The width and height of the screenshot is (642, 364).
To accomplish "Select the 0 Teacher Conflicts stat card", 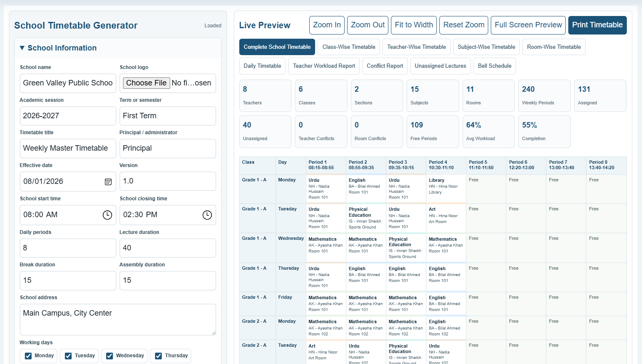I will click(x=321, y=132).
